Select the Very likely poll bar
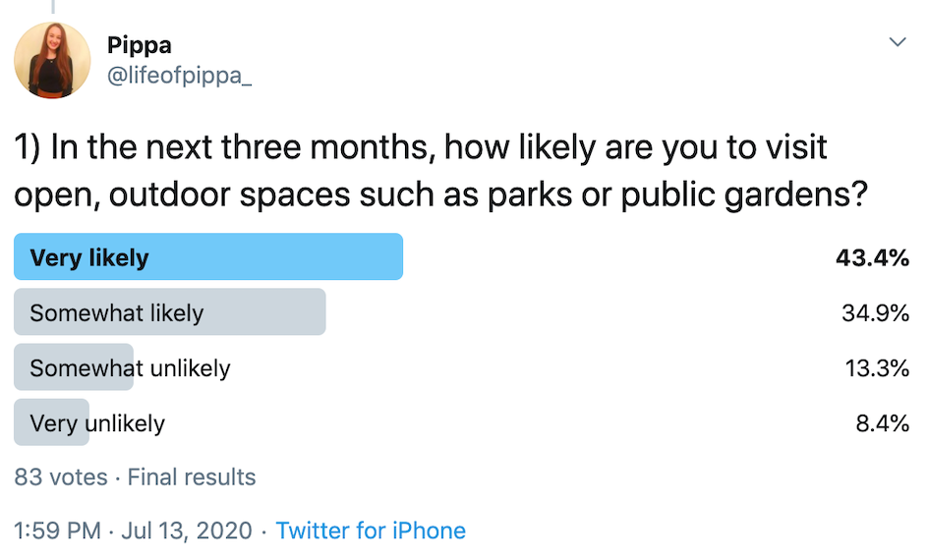Screen dimensions: 928x560 pos(208,256)
